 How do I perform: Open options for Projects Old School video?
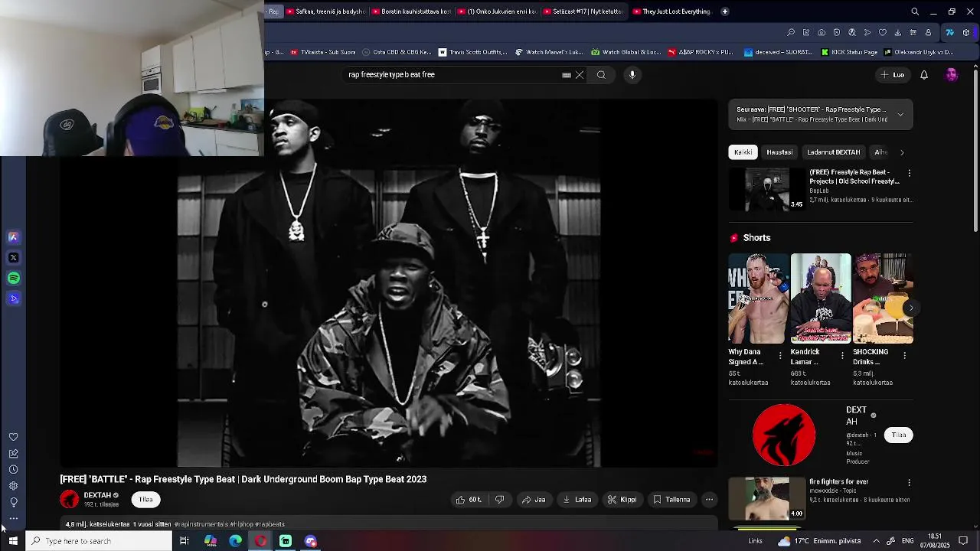point(910,174)
